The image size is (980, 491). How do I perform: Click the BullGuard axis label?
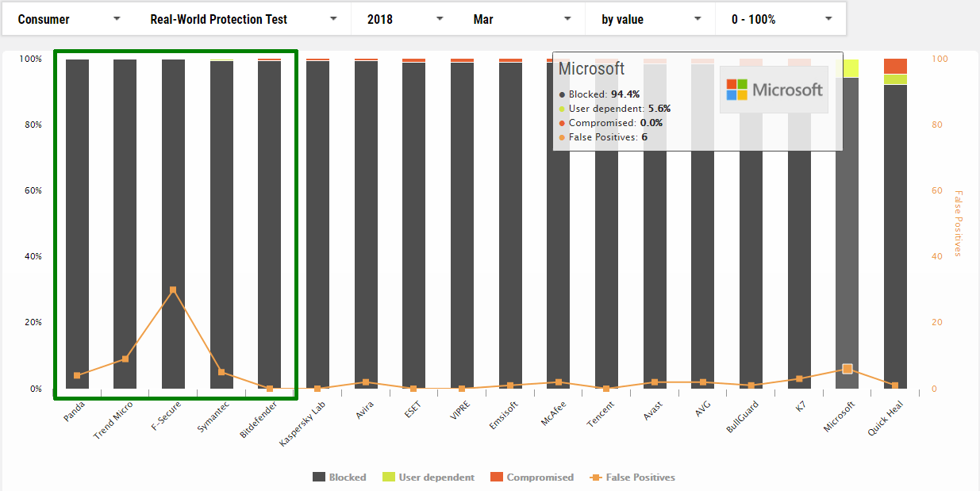(x=743, y=417)
